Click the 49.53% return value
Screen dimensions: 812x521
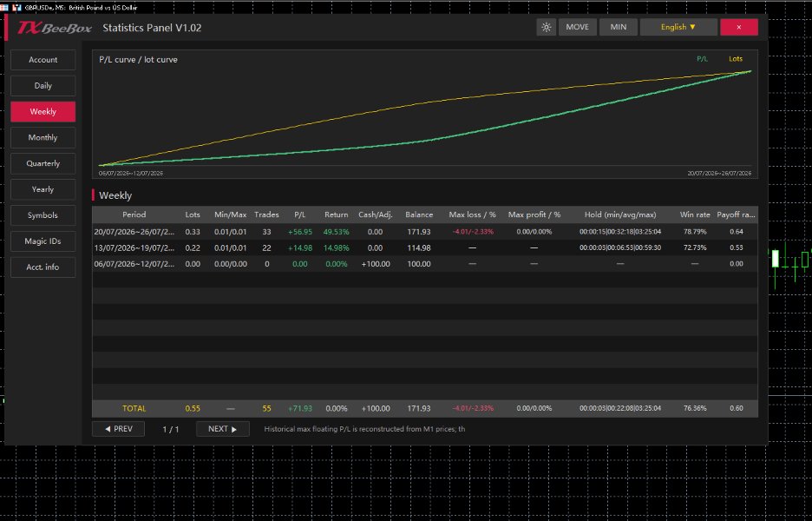[336, 232]
